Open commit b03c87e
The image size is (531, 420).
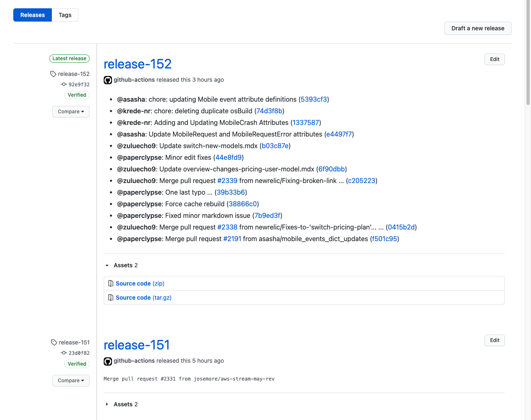click(x=275, y=146)
